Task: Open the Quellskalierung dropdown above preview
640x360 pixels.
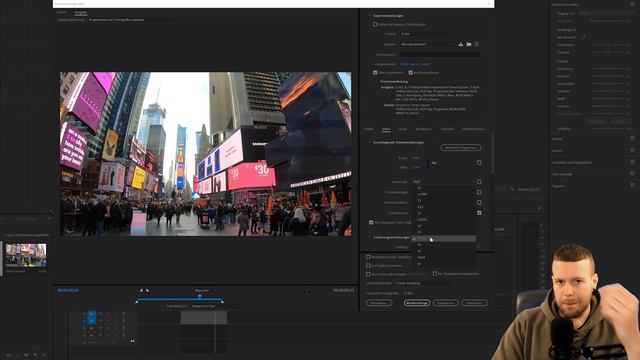Action: pos(131,20)
